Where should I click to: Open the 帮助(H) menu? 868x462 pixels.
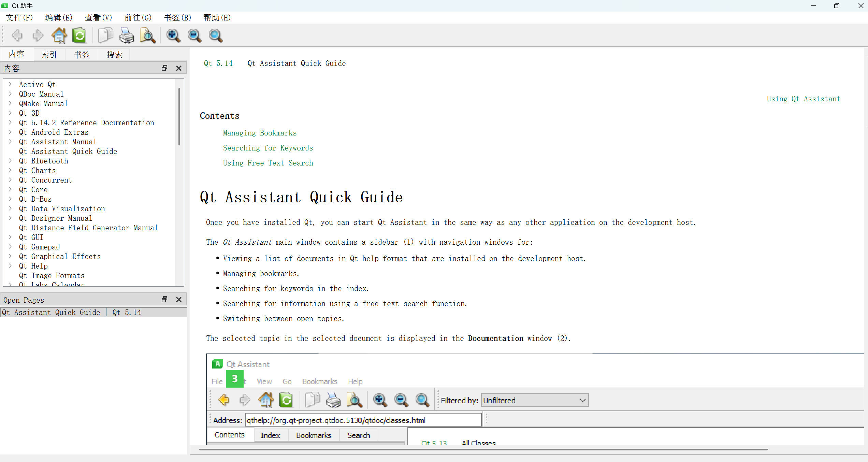217,17
